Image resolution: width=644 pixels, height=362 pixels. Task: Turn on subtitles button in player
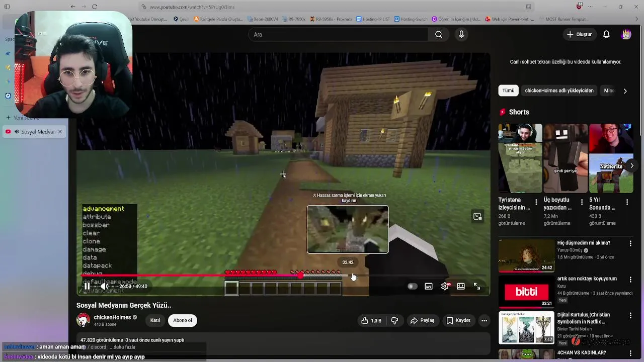click(429, 286)
